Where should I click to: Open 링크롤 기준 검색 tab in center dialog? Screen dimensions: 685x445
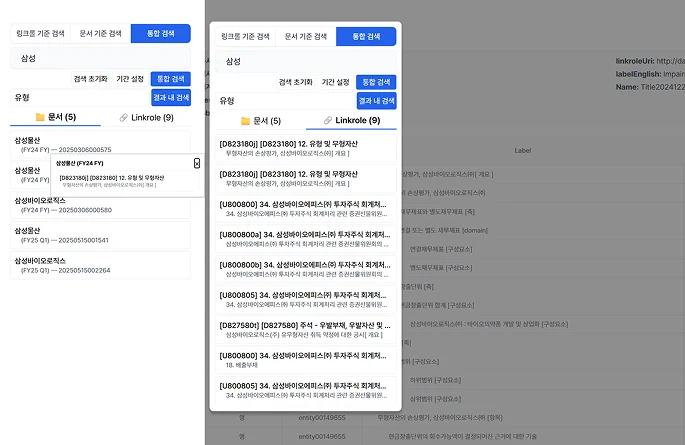point(245,36)
